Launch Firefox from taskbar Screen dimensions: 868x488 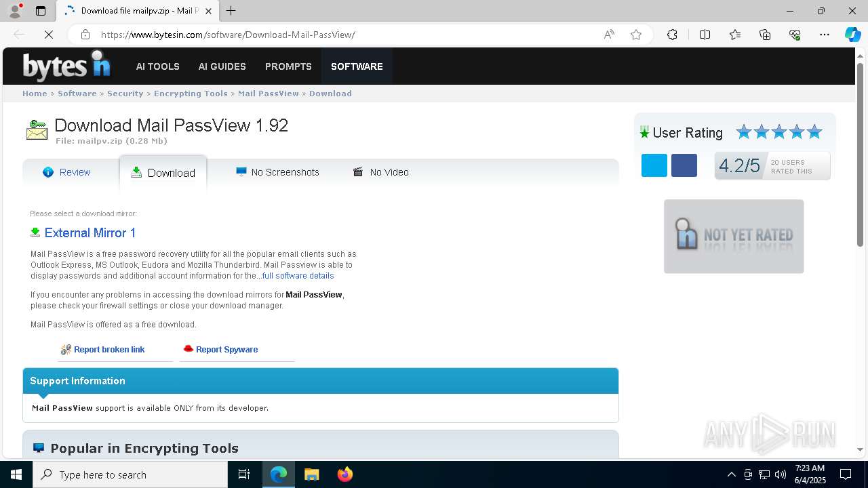pos(344,474)
